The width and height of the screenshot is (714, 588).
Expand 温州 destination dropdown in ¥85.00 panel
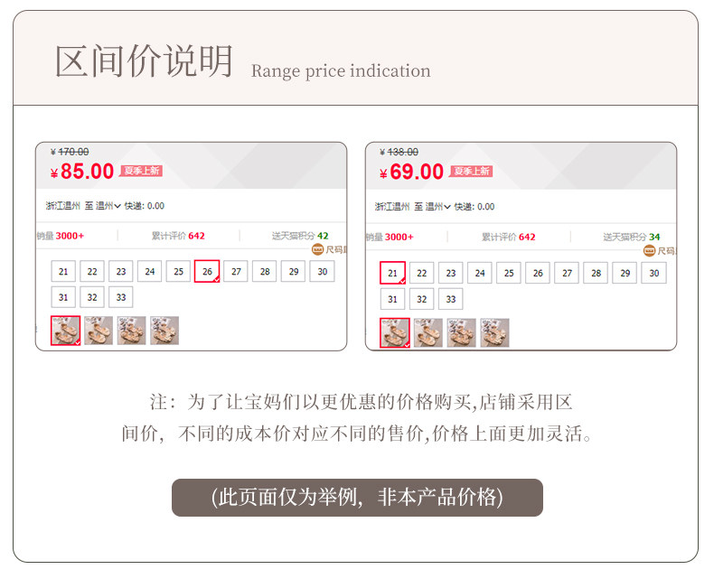click(108, 206)
